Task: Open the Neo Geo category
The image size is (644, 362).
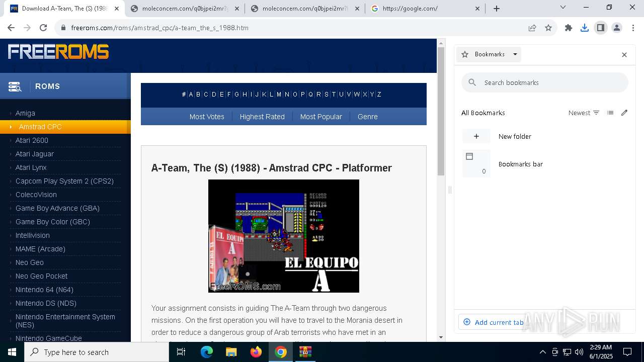Action: point(29,262)
